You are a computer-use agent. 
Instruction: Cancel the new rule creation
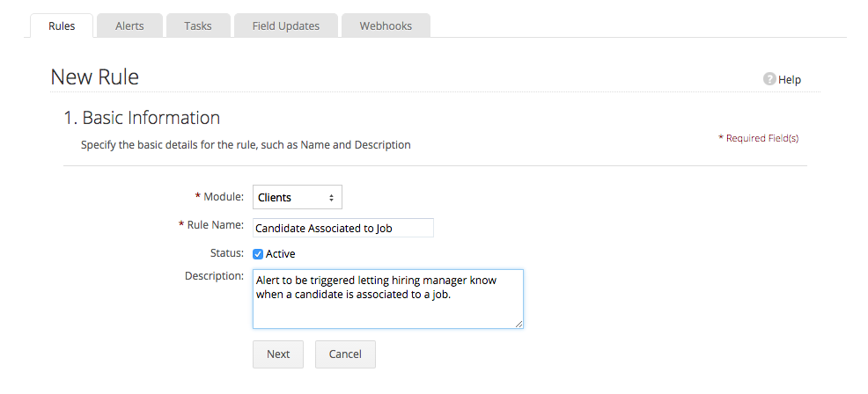(x=345, y=354)
